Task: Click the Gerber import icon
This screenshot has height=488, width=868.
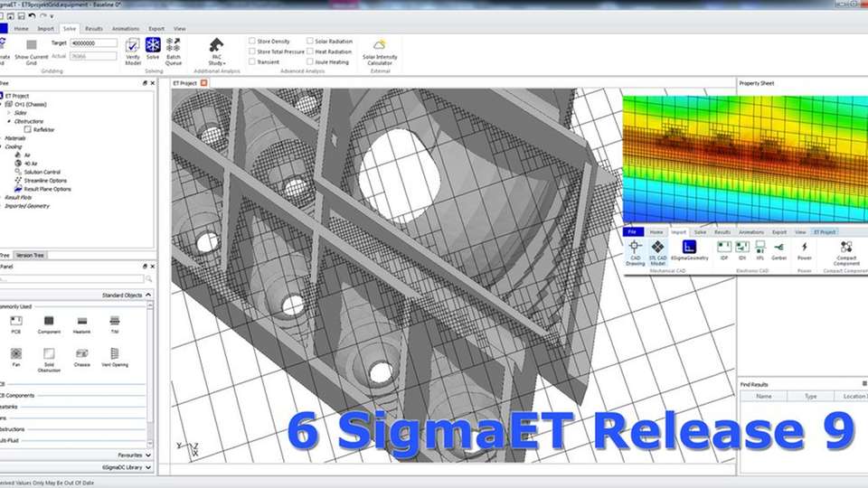Action: (x=778, y=247)
